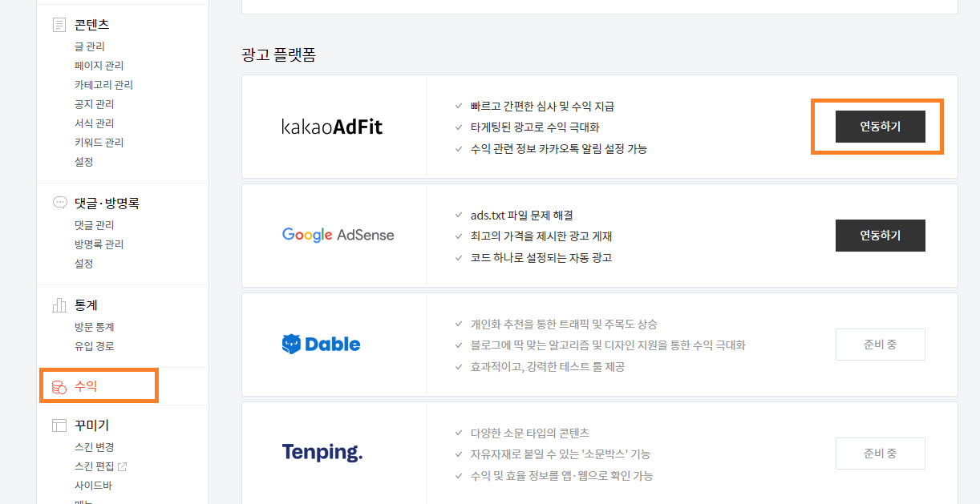Click text 개인화 추천을 통한 트래픽 및 주목도 상승
Image resolution: width=980 pixels, height=504 pixels.
pos(564,325)
